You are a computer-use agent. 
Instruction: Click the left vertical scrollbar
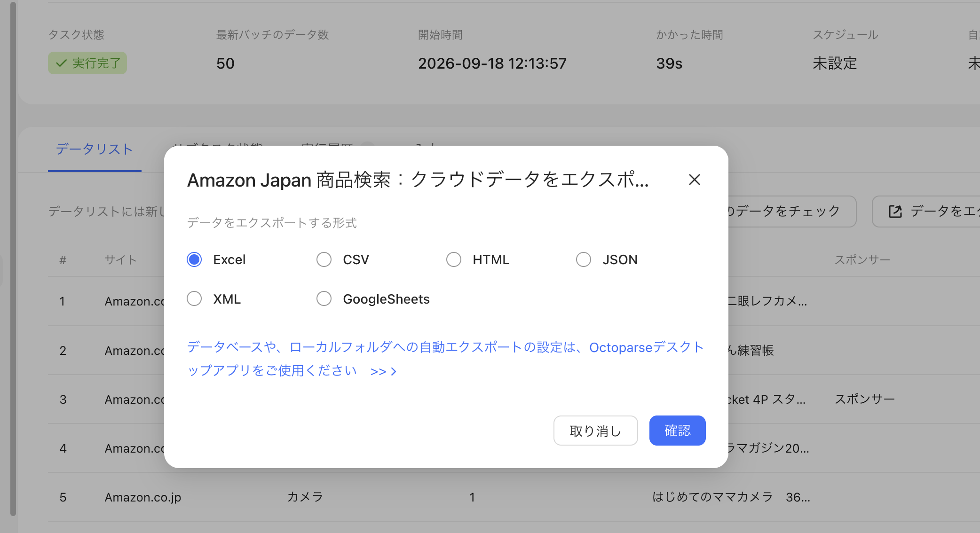pyautogui.click(x=13, y=259)
